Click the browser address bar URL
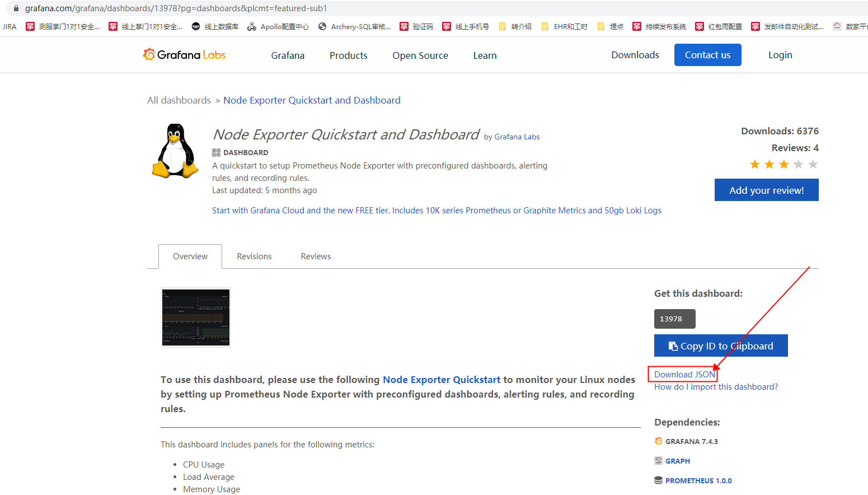Screen dimensions: 868x495 pyautogui.click(x=176, y=8)
